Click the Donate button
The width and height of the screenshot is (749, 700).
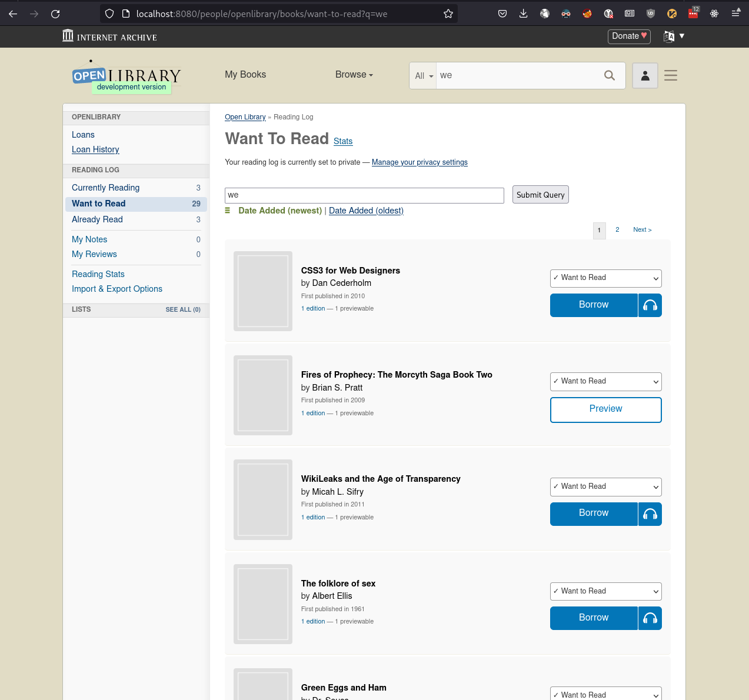629,36
